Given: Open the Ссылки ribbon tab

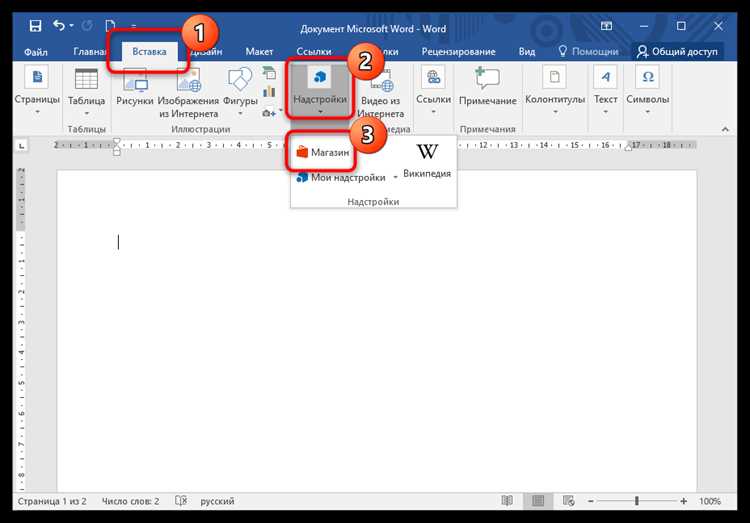Looking at the screenshot, I should [314, 52].
